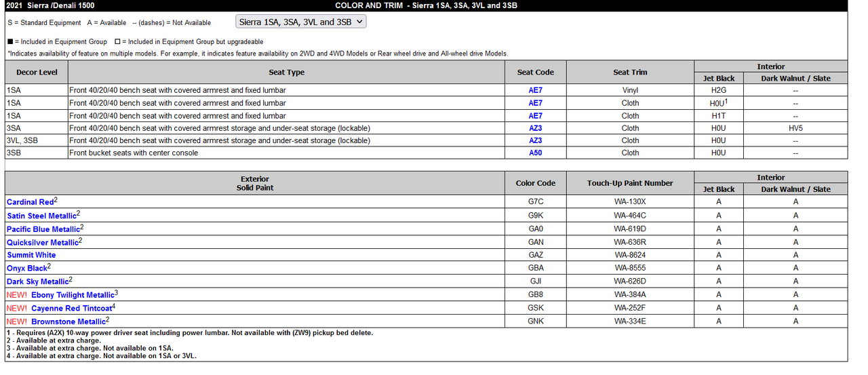This screenshot has width=868, height=375.
Task: Click color code GA0
Action: pyautogui.click(x=536, y=229)
